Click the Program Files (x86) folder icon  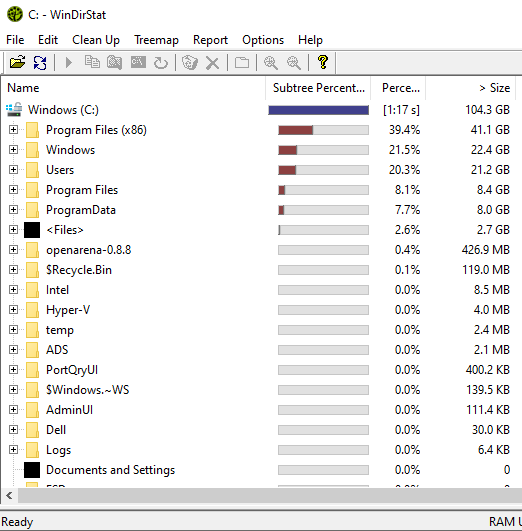32,130
